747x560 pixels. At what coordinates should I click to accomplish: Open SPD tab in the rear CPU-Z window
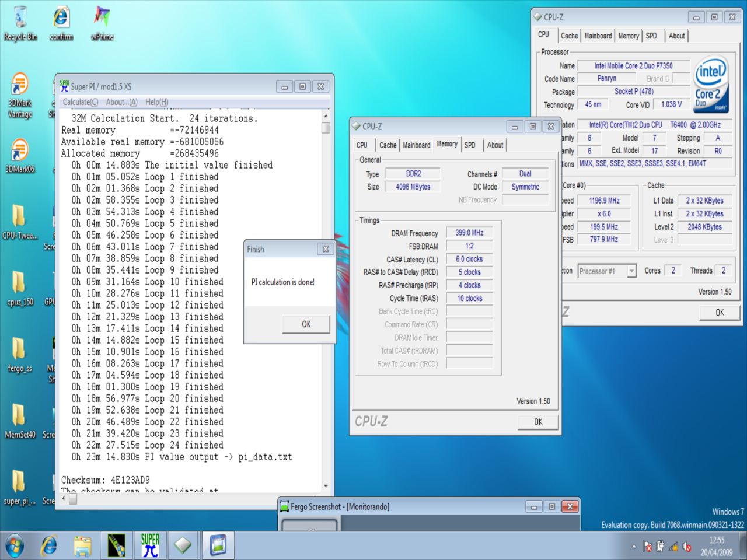tap(651, 36)
